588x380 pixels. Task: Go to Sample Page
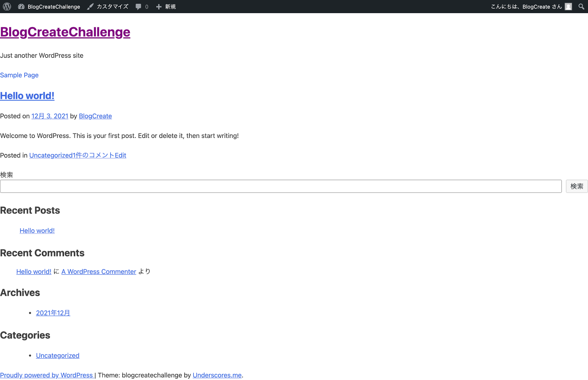[x=19, y=75]
